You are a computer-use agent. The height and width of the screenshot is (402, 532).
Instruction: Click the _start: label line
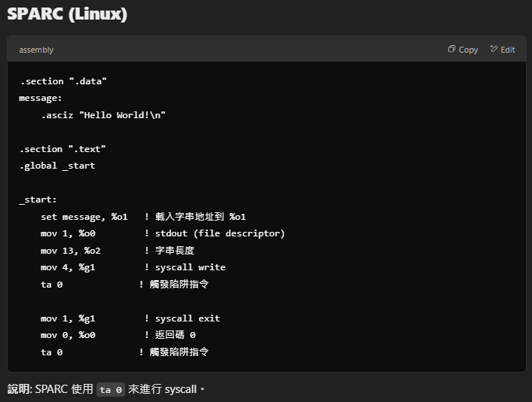click(x=38, y=199)
